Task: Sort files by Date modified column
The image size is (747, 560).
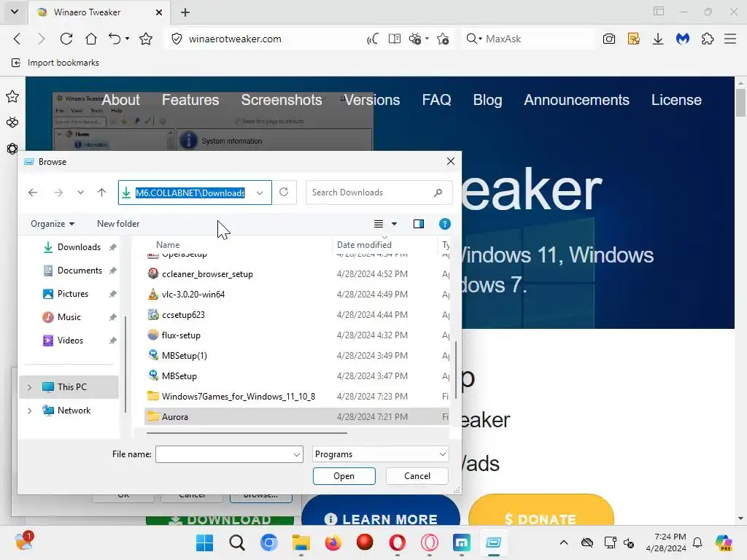Action: click(x=365, y=245)
